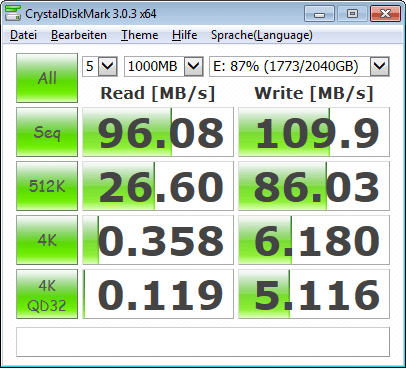Maximize the CrystalDiskMark window
This screenshot has width=406, height=368.
[352, 14]
